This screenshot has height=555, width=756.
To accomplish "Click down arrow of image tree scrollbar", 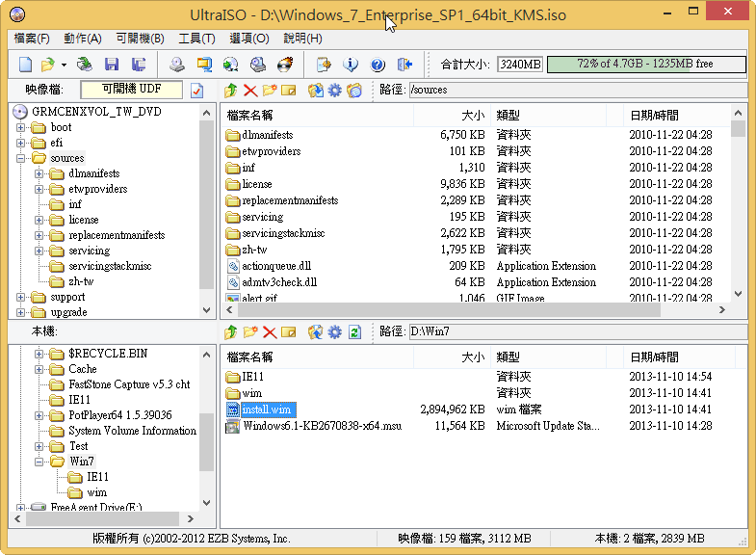I will tap(207, 310).
